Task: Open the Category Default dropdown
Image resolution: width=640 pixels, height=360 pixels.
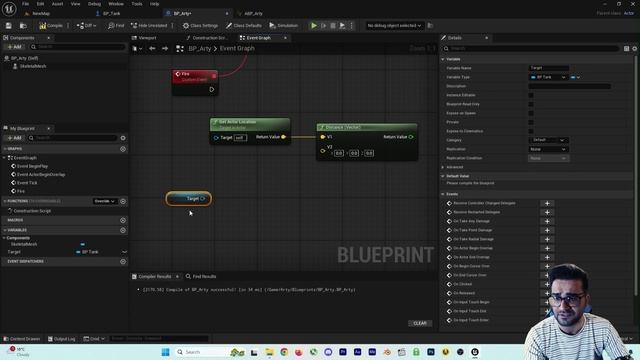Action: click(x=548, y=140)
